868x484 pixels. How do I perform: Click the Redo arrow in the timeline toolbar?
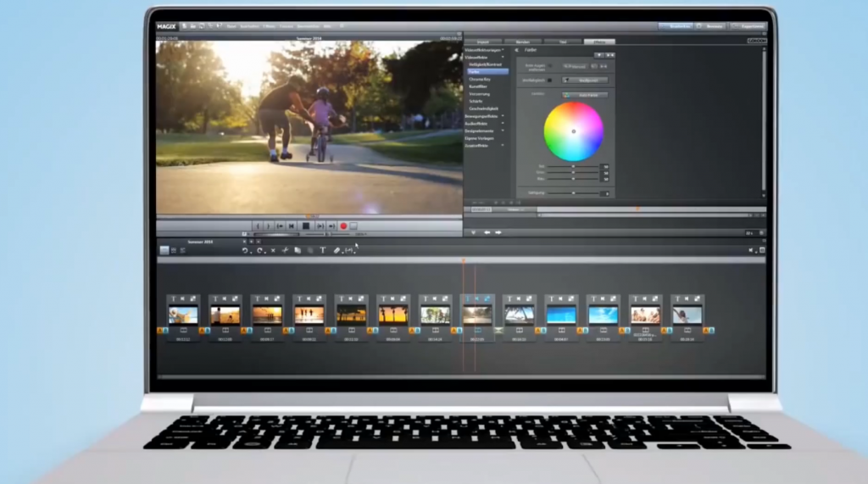coord(260,250)
